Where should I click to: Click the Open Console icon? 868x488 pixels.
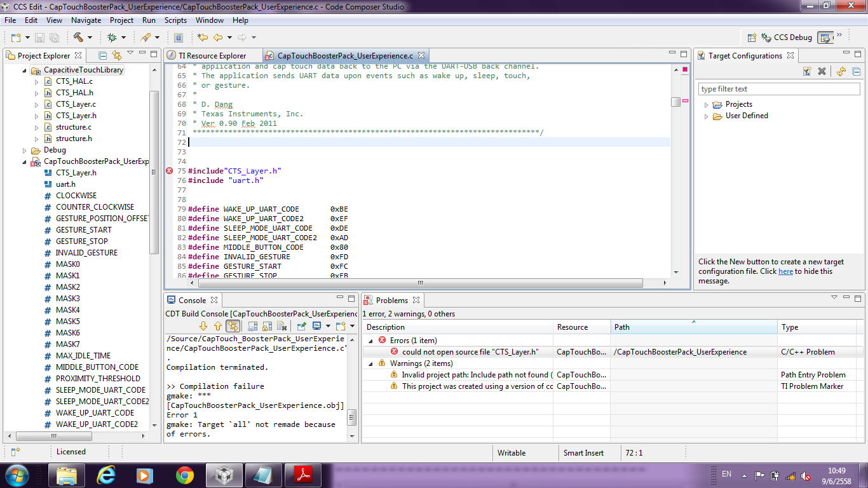pyautogui.click(x=340, y=326)
